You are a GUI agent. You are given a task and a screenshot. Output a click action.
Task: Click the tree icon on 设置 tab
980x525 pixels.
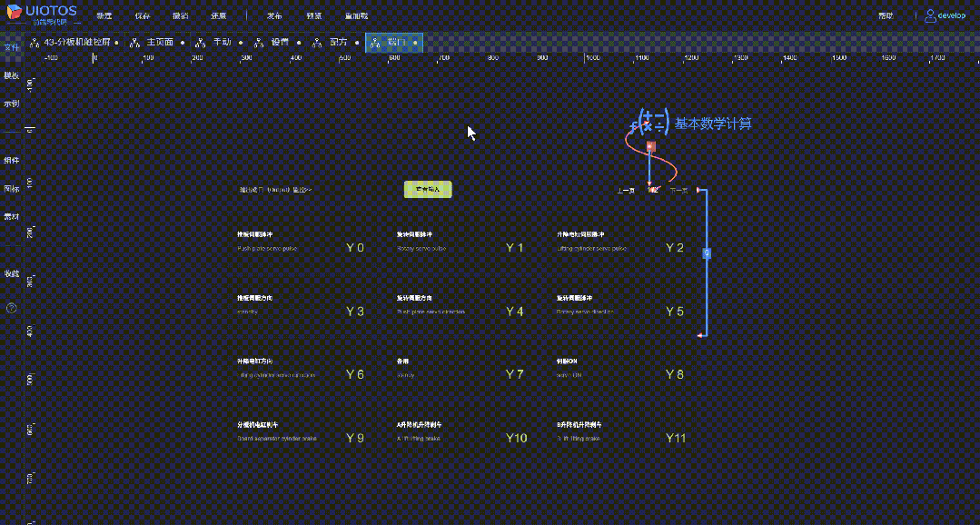tap(259, 43)
